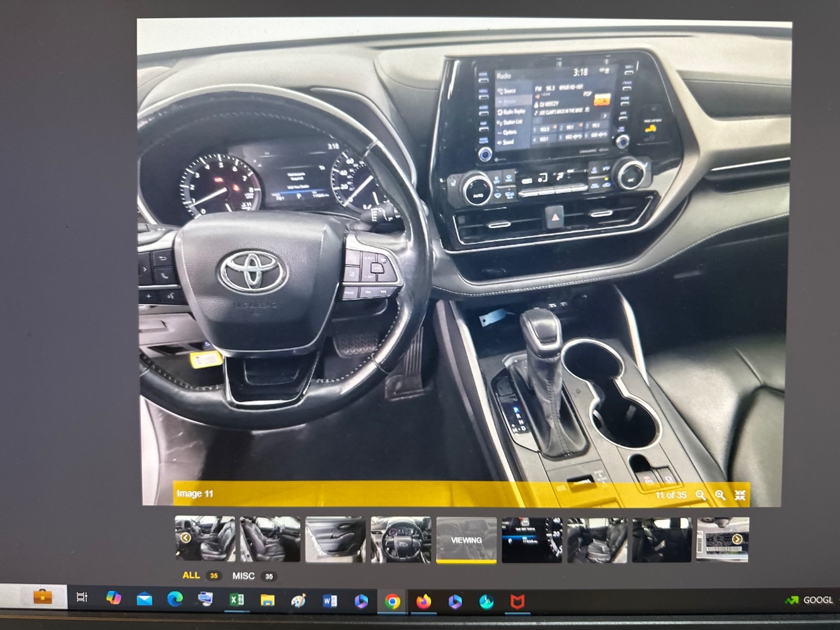The width and height of the screenshot is (840, 630).
Task: Open the GOOGL stock widget in tray
Action: coord(809,600)
